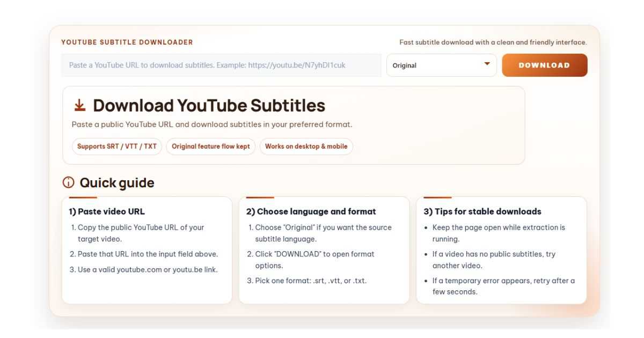Click the Keep the page open tip
This screenshot has width=644, height=338.
tap(499, 233)
